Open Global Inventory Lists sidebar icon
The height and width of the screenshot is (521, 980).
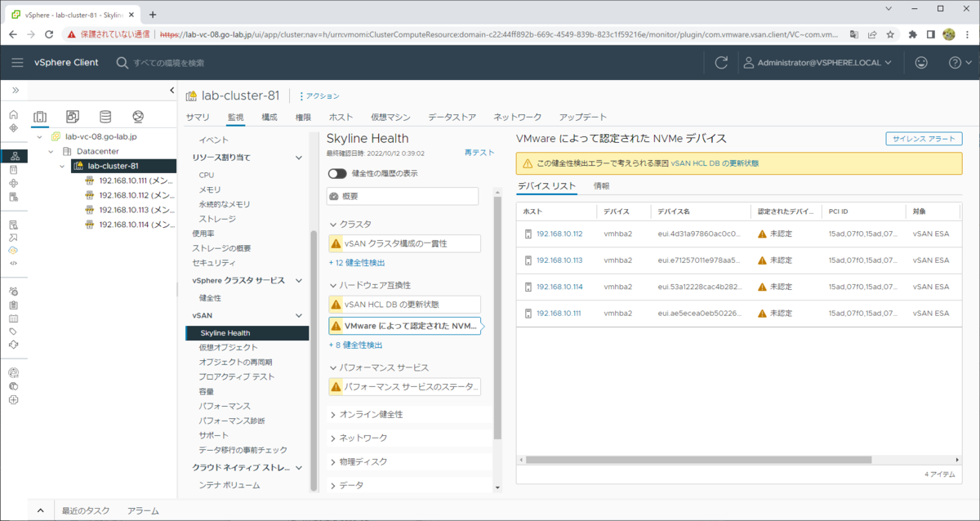pos(14,197)
